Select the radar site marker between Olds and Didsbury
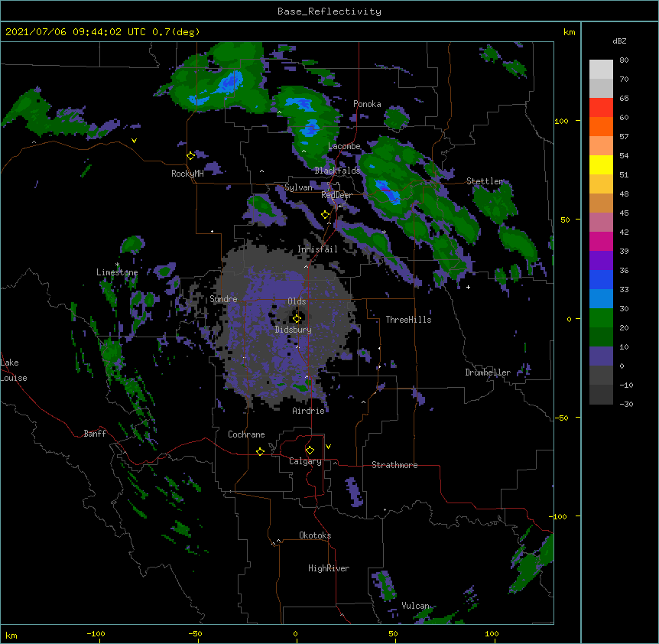The image size is (659, 644). pyautogui.click(x=297, y=318)
